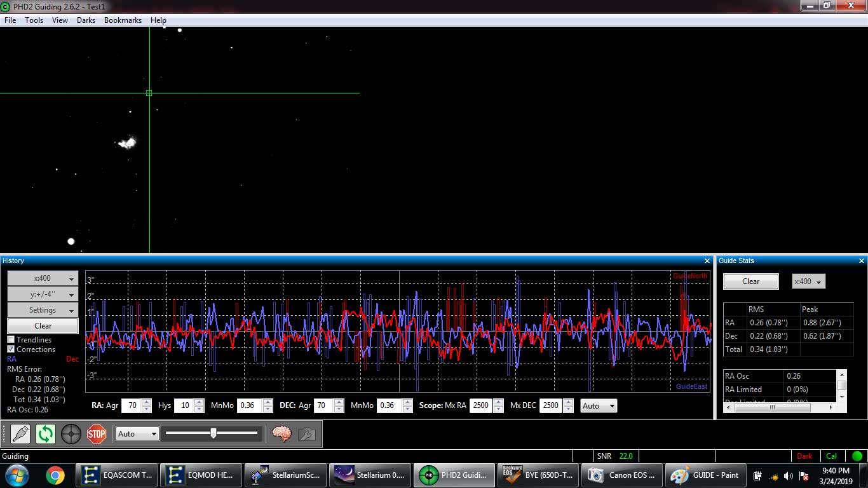This screenshot has height=488, width=868.
Task: Increase the Mx RA spinner value
Action: (498, 402)
